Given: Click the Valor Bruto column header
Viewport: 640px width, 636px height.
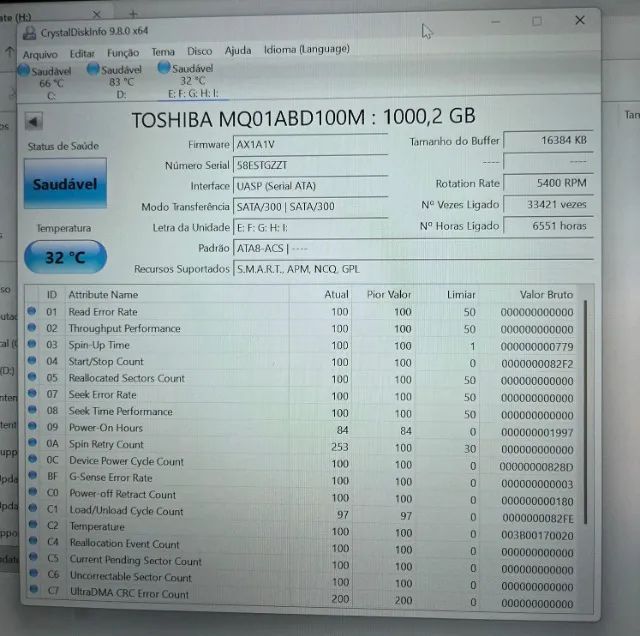Looking at the screenshot, I should pos(546,294).
